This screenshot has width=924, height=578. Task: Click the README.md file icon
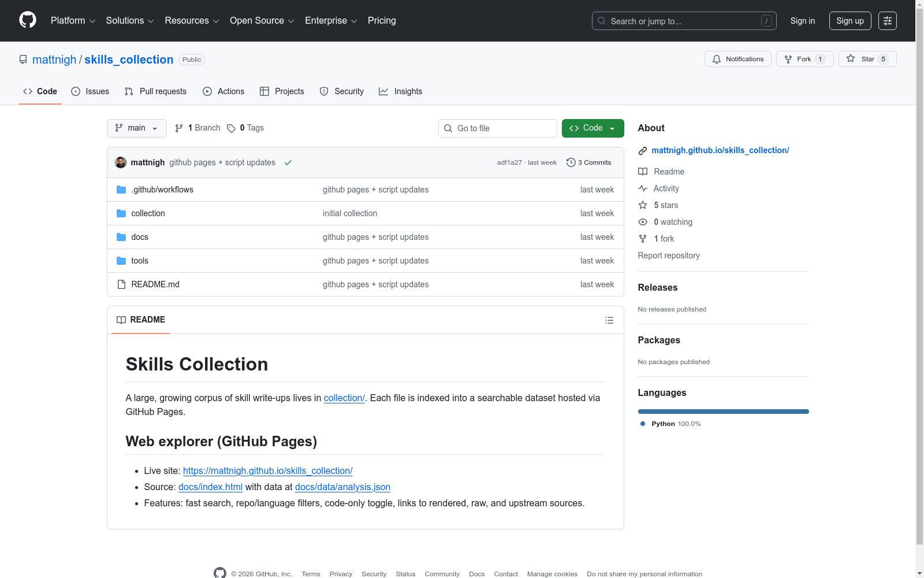pos(121,284)
